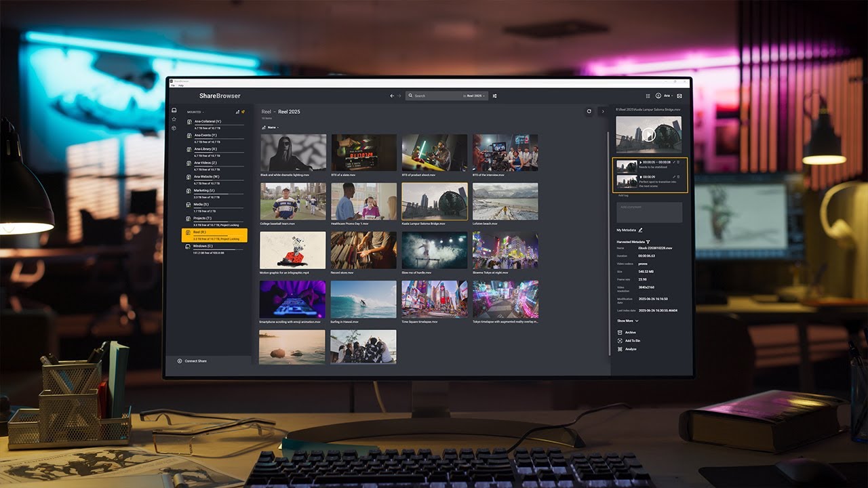868x488 pixels.
Task: Delete the 'Needs to be stabilized' comment
Action: pyautogui.click(x=679, y=162)
